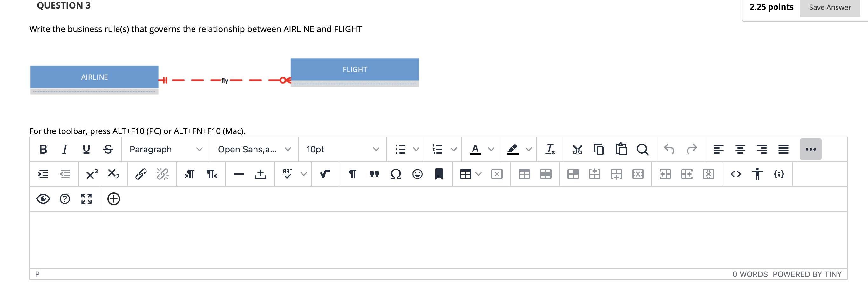Image resolution: width=868 pixels, height=296 pixels.
Task: Open the 10pt font size dropdown
Action: point(342,149)
